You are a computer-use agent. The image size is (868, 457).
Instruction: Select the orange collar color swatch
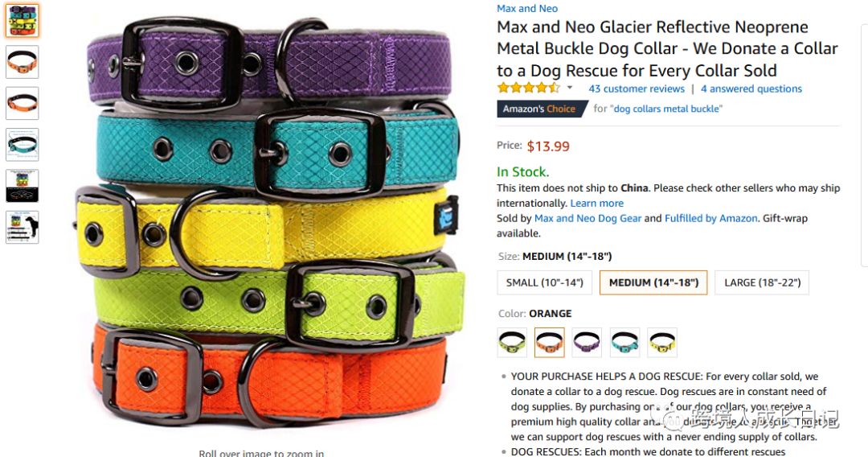tap(550, 342)
